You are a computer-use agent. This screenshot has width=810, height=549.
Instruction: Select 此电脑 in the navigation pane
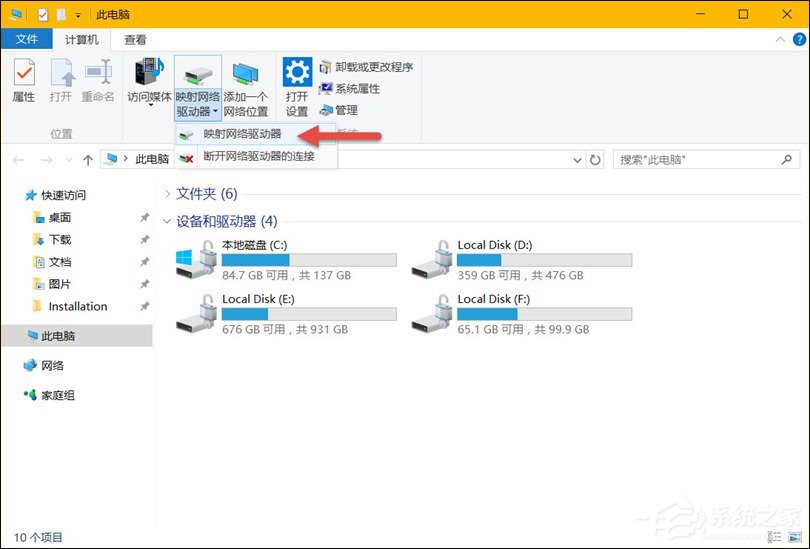tap(76, 336)
